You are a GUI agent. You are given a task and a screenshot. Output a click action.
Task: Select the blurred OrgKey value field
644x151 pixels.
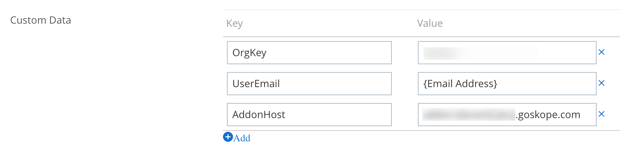pyautogui.click(x=507, y=53)
